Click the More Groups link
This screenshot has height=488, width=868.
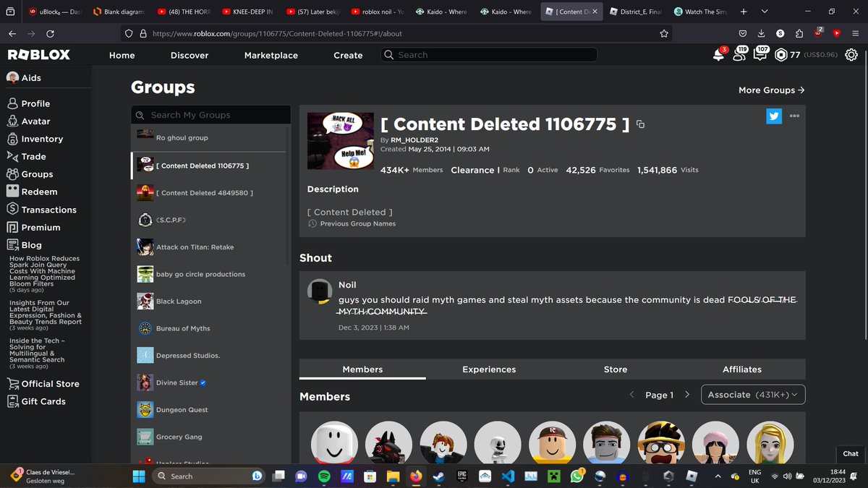pyautogui.click(x=772, y=90)
